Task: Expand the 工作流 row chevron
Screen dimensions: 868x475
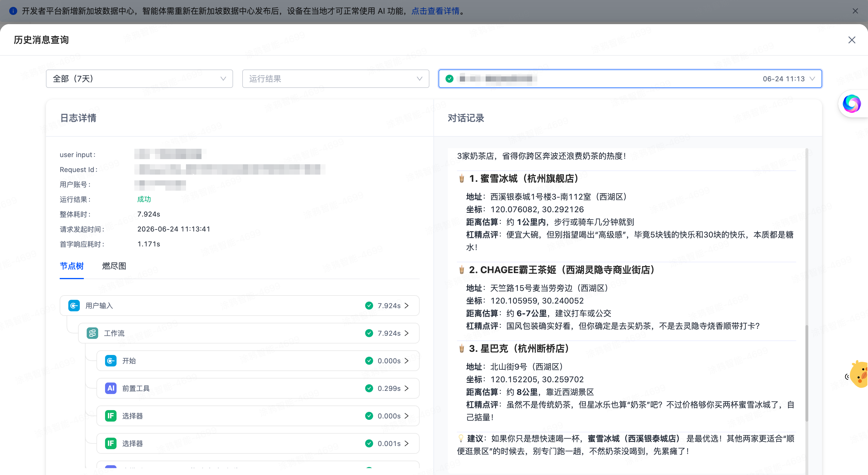Action: coord(407,333)
